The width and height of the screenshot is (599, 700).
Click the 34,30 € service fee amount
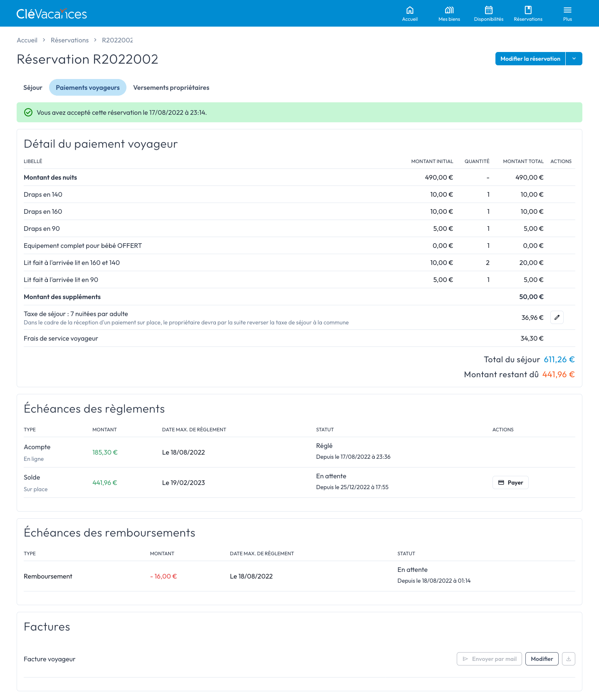[x=532, y=338]
